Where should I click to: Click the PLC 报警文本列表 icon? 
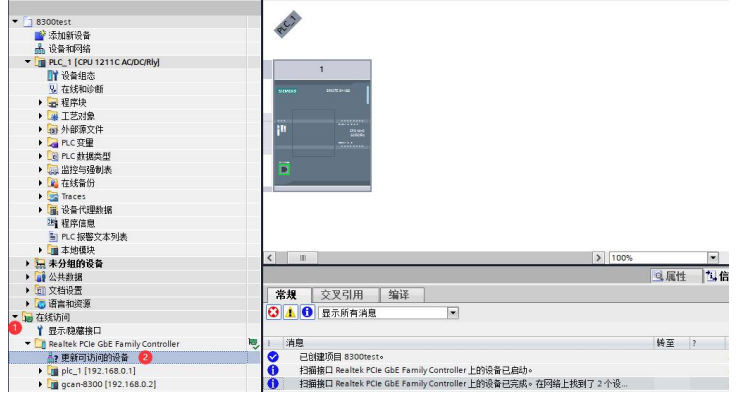click(x=53, y=237)
